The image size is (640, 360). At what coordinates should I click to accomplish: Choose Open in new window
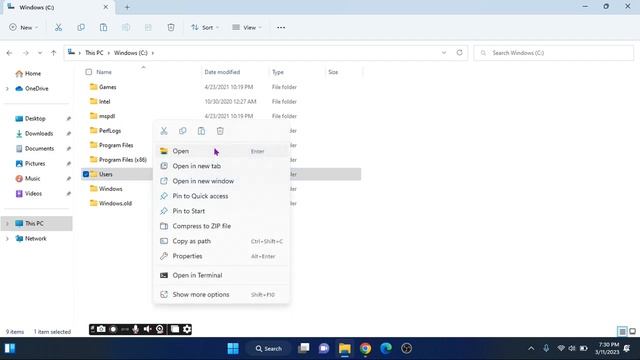click(221, 181)
